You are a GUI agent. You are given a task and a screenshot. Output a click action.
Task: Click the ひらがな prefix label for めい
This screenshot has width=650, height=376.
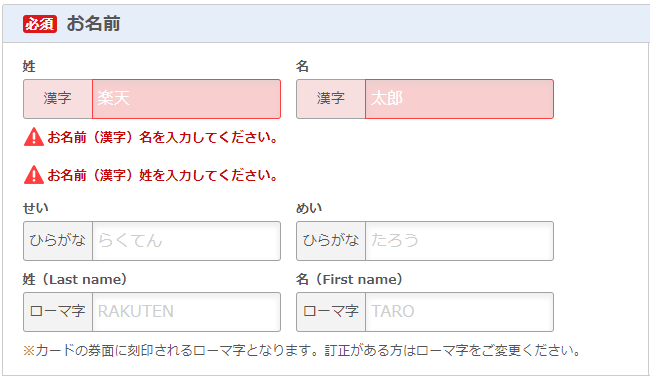click(331, 241)
